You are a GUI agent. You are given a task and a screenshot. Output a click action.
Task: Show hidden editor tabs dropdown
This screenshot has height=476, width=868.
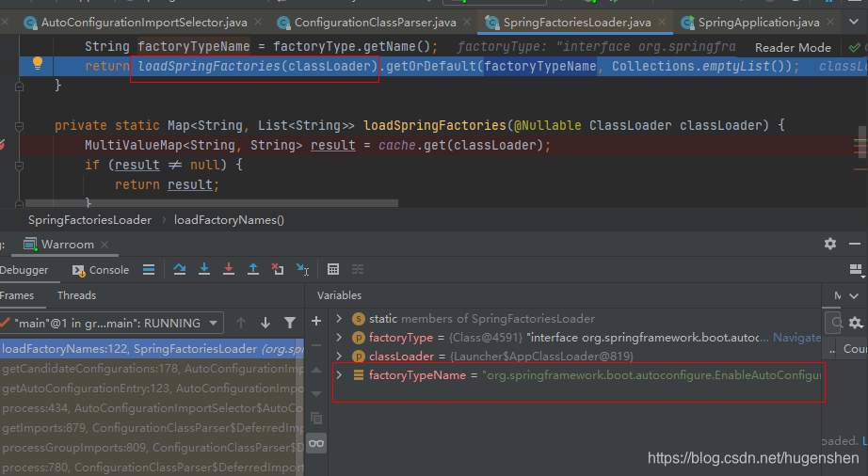tap(854, 23)
